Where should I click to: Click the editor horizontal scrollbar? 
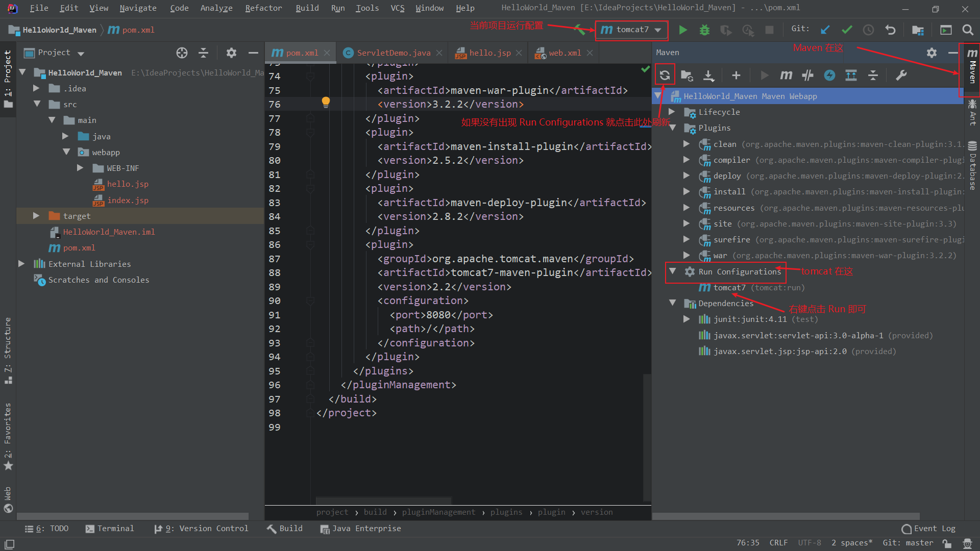383,500
